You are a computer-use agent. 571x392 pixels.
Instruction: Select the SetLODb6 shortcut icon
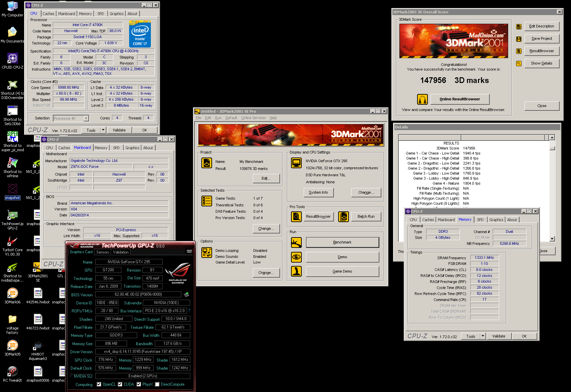point(12,116)
